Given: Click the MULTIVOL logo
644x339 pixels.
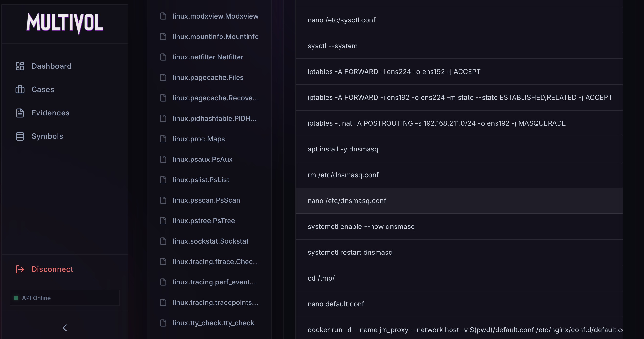Looking at the screenshot, I should click(x=65, y=23).
